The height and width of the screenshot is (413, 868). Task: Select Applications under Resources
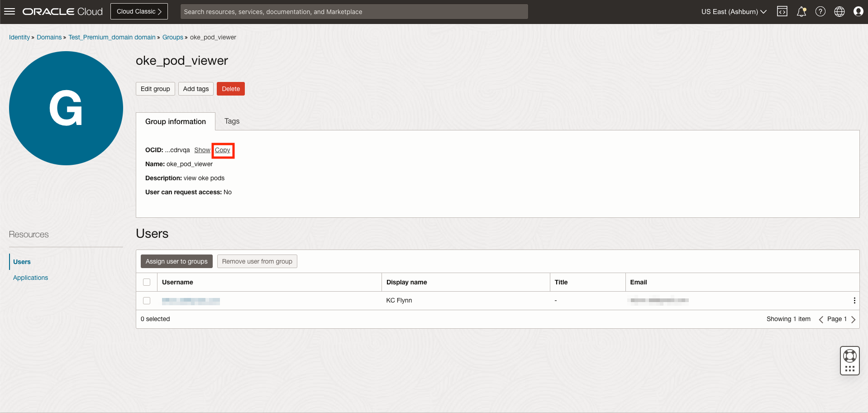pyautogui.click(x=30, y=278)
